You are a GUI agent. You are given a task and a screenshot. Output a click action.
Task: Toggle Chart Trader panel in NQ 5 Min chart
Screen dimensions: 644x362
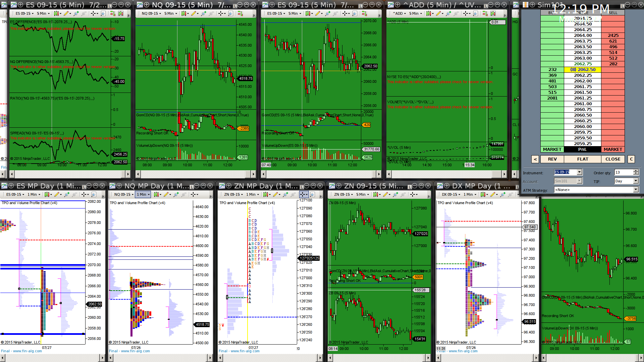pos(240,13)
